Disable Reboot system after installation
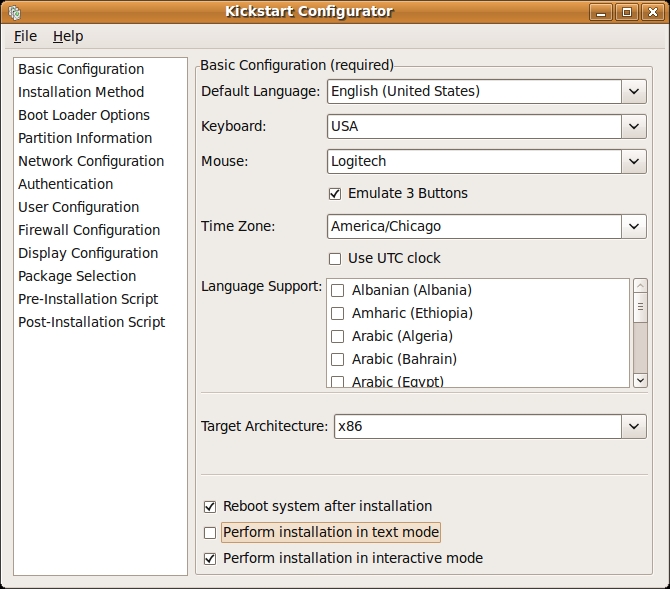670x589 pixels. [210, 506]
